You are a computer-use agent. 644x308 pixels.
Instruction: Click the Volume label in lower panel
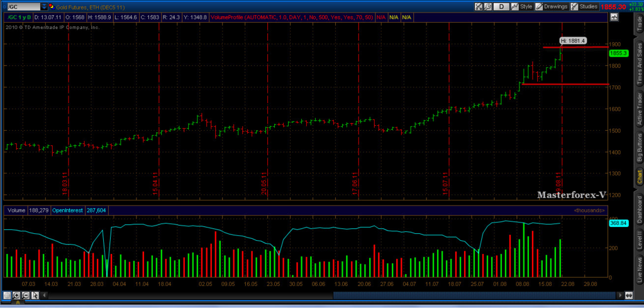[x=16, y=211]
